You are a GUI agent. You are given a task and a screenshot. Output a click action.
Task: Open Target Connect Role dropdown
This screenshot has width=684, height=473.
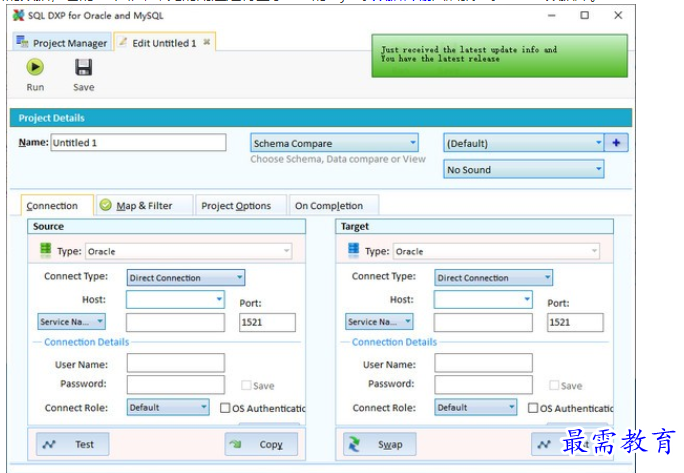[x=476, y=407]
